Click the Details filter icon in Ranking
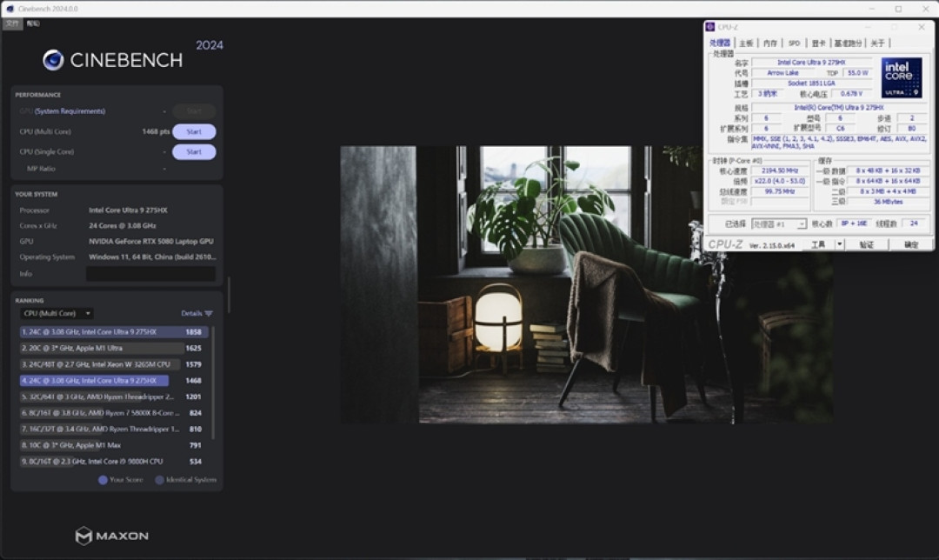This screenshot has width=939, height=560. point(209,313)
